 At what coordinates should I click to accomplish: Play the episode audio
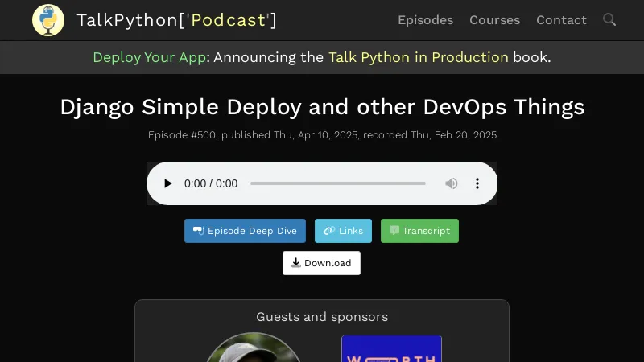[x=167, y=183]
